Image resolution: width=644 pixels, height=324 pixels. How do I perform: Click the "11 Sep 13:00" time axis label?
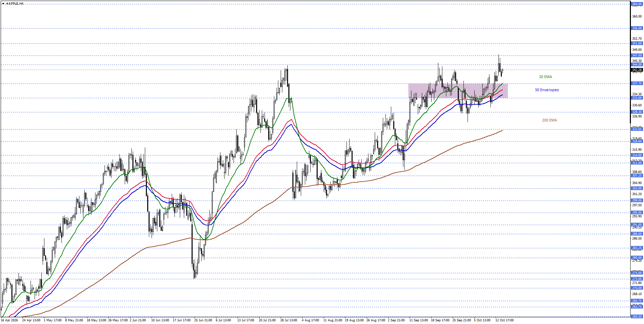(x=418, y=320)
